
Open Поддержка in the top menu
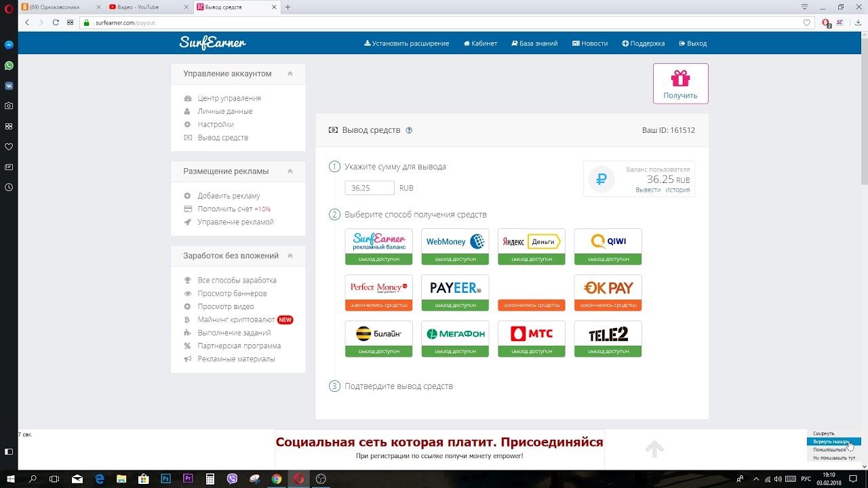click(x=644, y=43)
